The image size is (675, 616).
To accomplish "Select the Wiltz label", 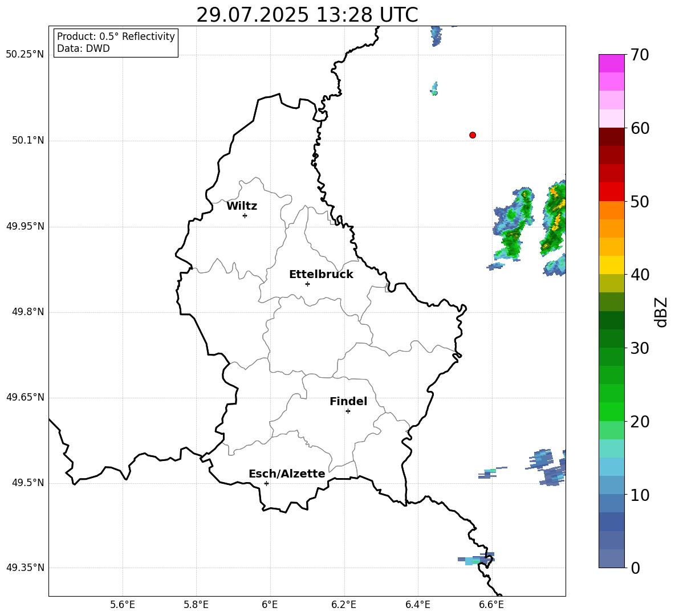I will click(242, 206).
